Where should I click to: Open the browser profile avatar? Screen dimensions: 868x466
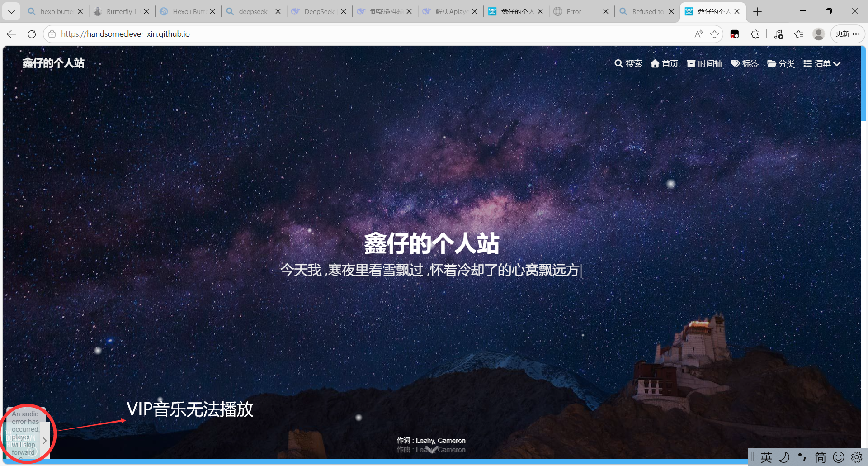coord(819,34)
